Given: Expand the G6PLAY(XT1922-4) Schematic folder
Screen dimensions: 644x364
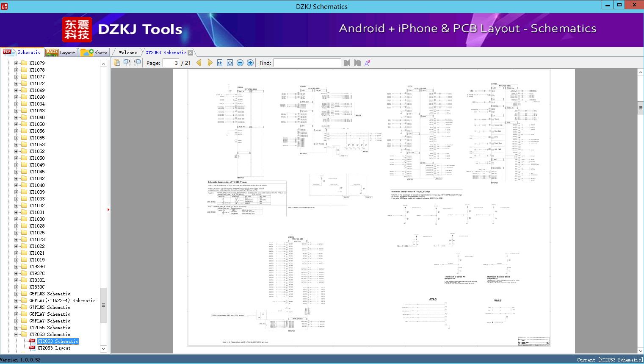Looking at the screenshot, I should 17,300.
